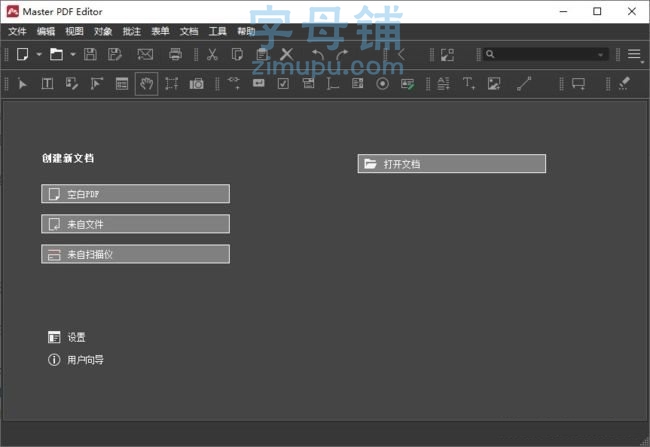Click the print icon
This screenshot has width=650, height=447.
coord(175,54)
